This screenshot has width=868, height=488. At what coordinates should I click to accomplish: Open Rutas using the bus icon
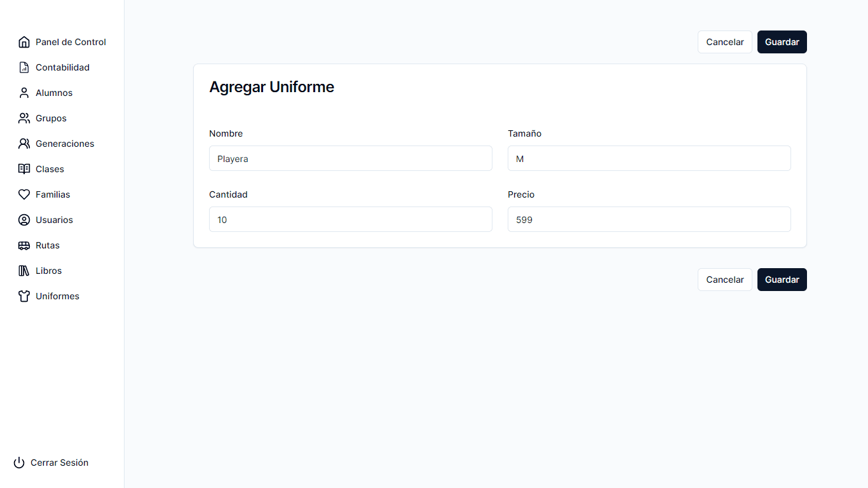click(24, 245)
